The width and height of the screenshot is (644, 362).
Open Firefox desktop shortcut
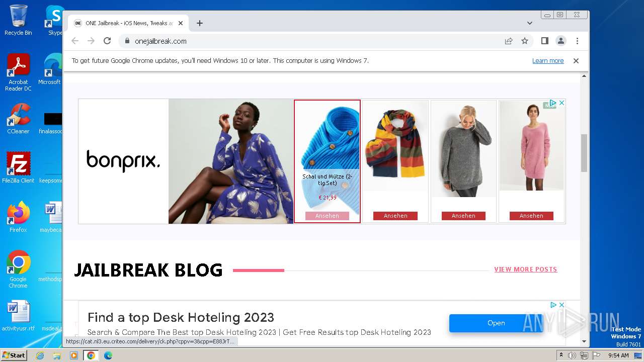18,217
